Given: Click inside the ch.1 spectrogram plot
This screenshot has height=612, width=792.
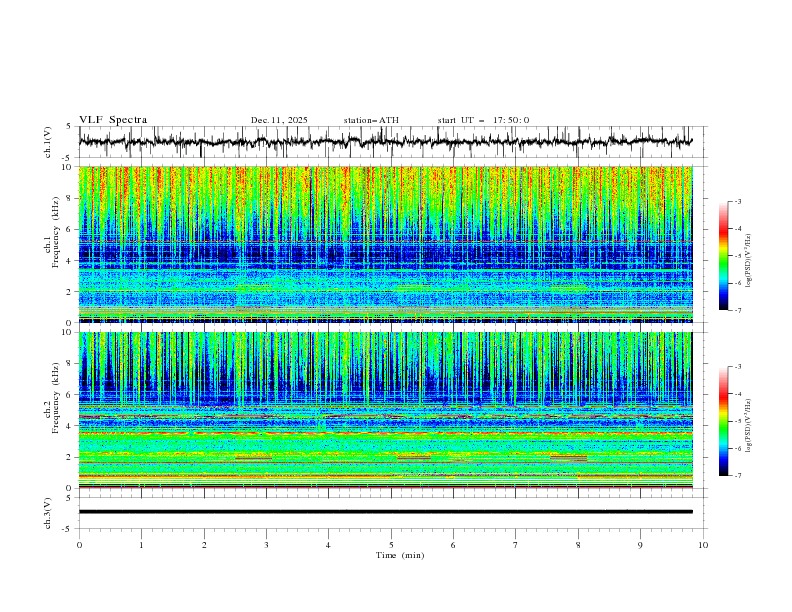Looking at the screenshot, I should click(385, 244).
